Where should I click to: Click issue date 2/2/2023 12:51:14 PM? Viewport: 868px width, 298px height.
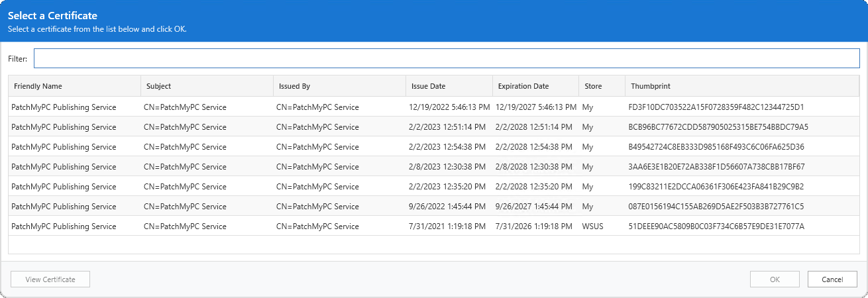pyautogui.click(x=447, y=127)
